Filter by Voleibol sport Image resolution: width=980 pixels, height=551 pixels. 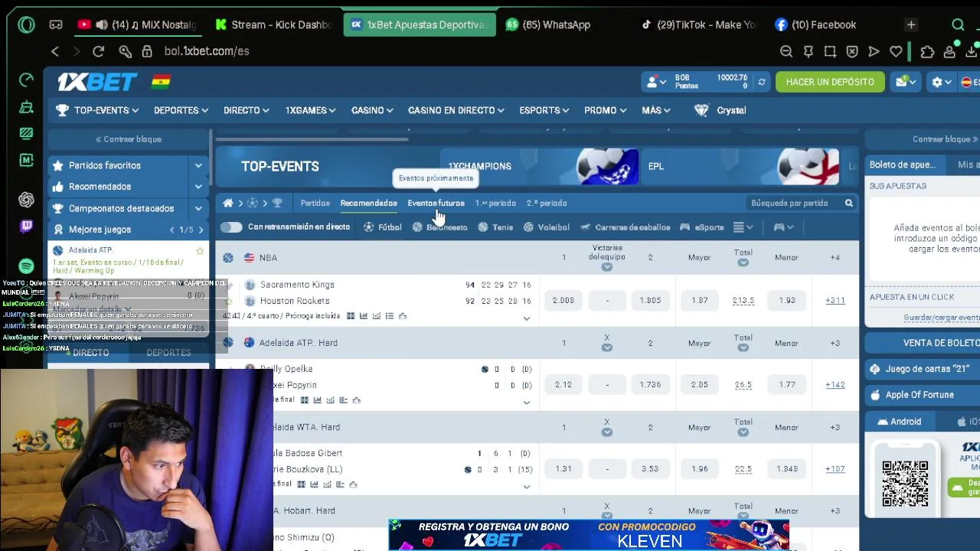546,227
